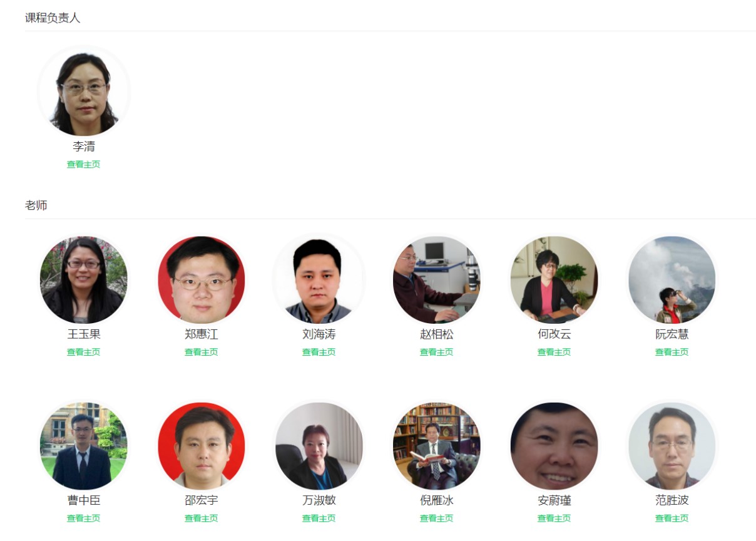The height and width of the screenshot is (541, 756).
Task: Click 李清's profile photo
Action: pos(84,92)
